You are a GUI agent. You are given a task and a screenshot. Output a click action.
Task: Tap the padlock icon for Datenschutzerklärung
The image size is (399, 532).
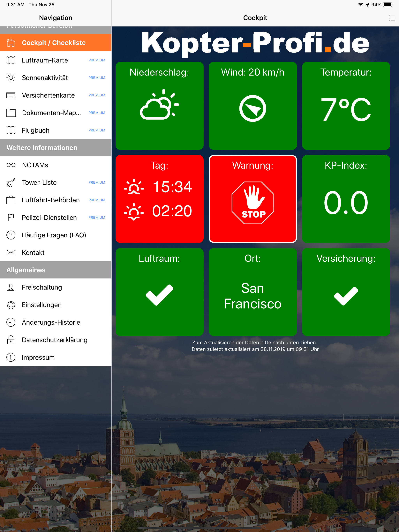[x=11, y=340]
